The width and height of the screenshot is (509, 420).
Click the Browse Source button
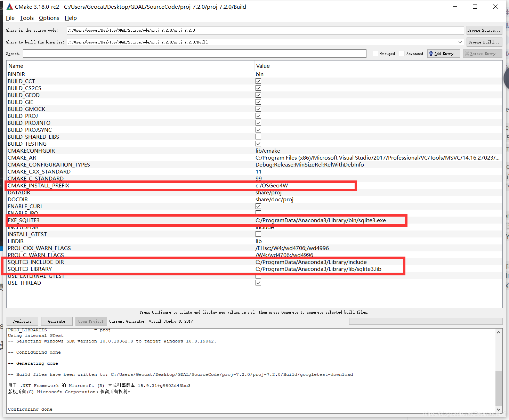pos(484,30)
